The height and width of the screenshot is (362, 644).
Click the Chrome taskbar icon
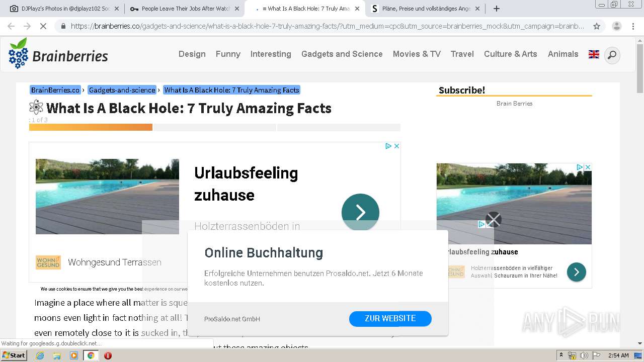coord(91,355)
